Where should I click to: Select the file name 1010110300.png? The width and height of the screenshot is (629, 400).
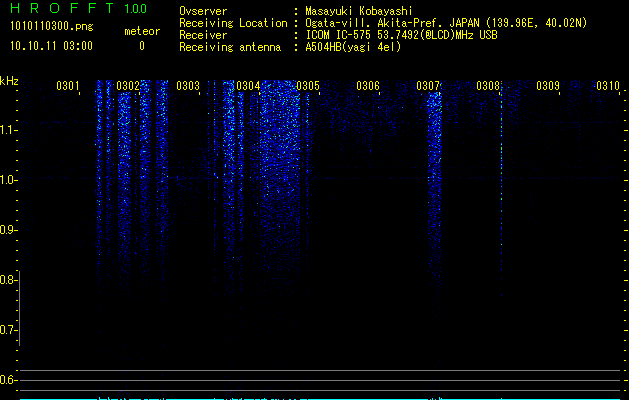[x=52, y=27]
